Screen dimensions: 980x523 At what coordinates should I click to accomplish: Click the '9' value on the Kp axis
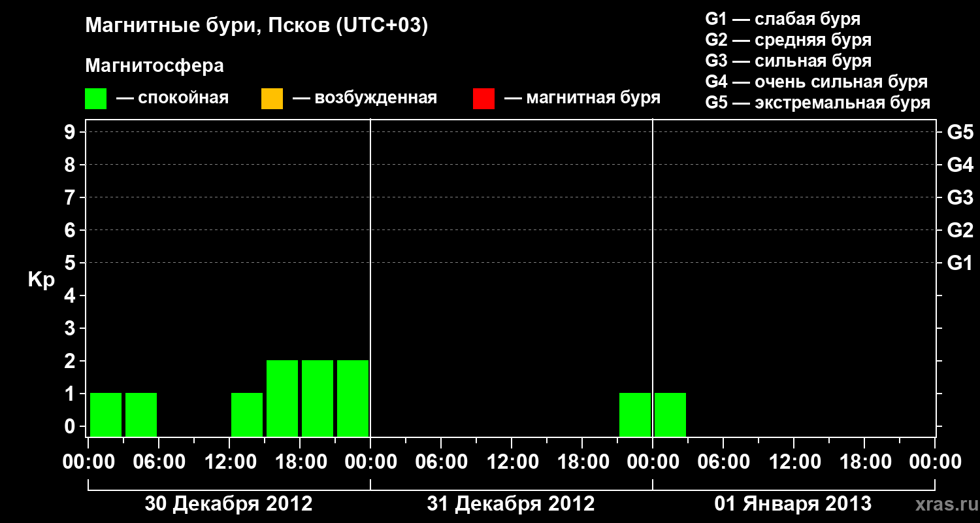tap(70, 132)
